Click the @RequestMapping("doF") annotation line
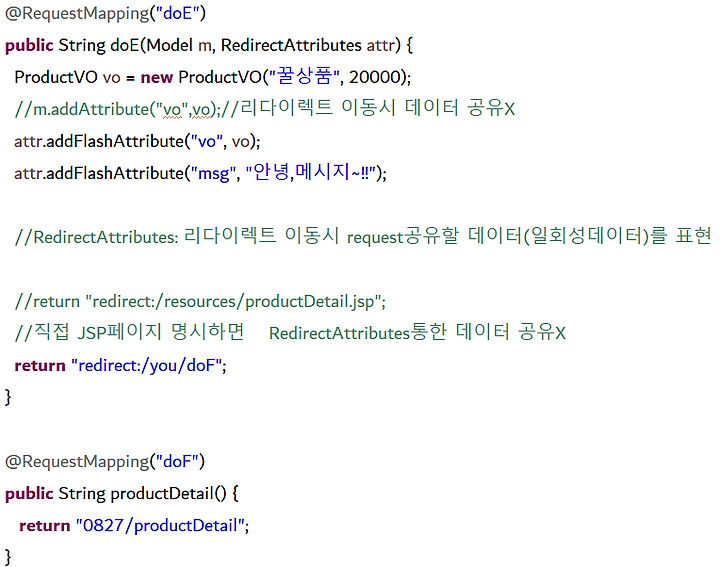The height and width of the screenshot is (567, 720). (x=105, y=461)
